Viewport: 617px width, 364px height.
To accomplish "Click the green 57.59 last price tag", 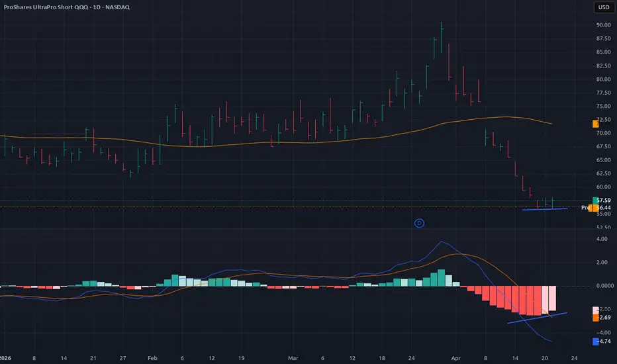I will pos(602,201).
